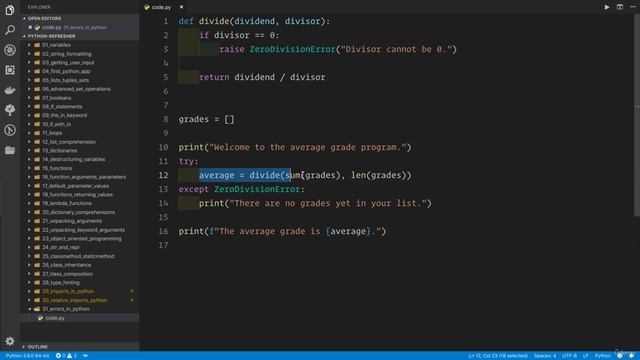Expand the 04_first_python_app folder
Image resolution: width=640 pixels, height=360 pixels.
[29, 71]
